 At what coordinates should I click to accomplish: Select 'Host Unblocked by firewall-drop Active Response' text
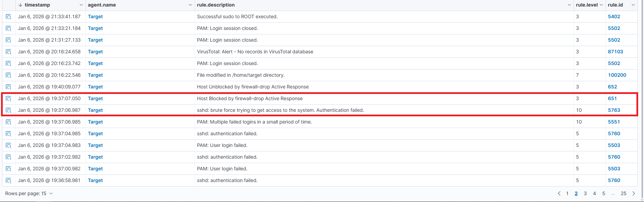click(x=253, y=87)
